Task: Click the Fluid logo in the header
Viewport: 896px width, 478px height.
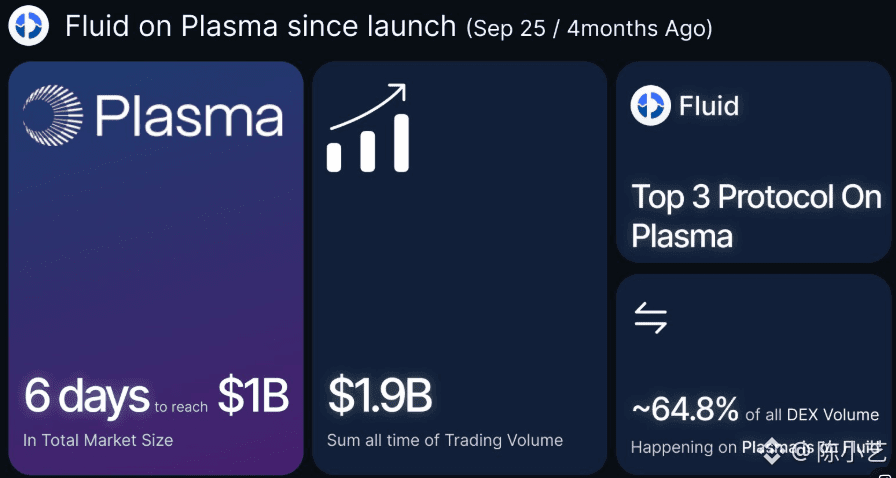Action: pos(29,27)
